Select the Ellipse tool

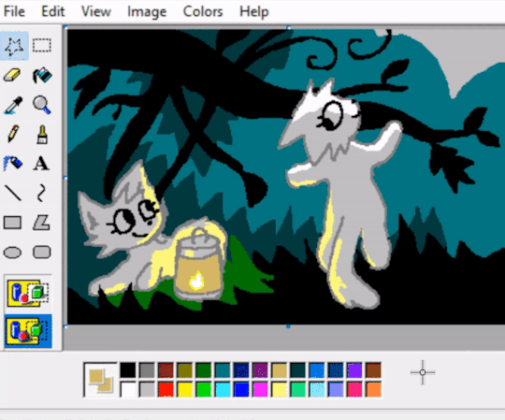(x=12, y=253)
